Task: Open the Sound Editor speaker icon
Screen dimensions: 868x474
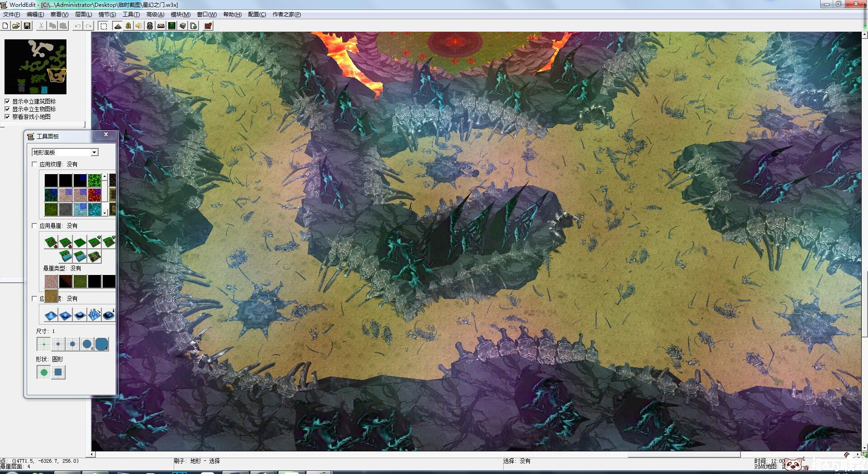Action: [x=139, y=26]
